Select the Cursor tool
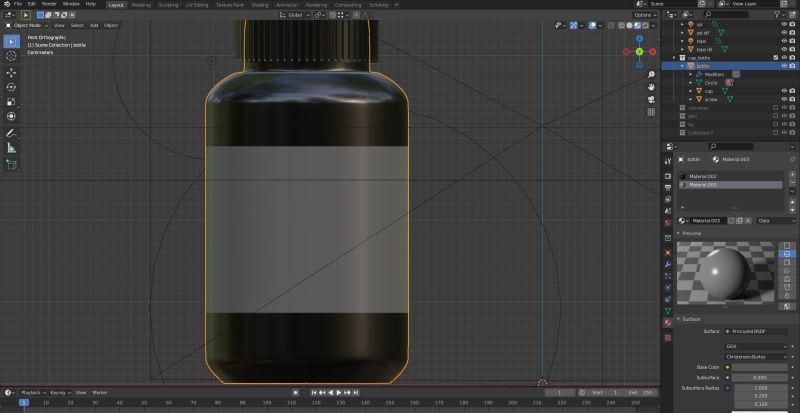The image size is (800, 413). 11,56
